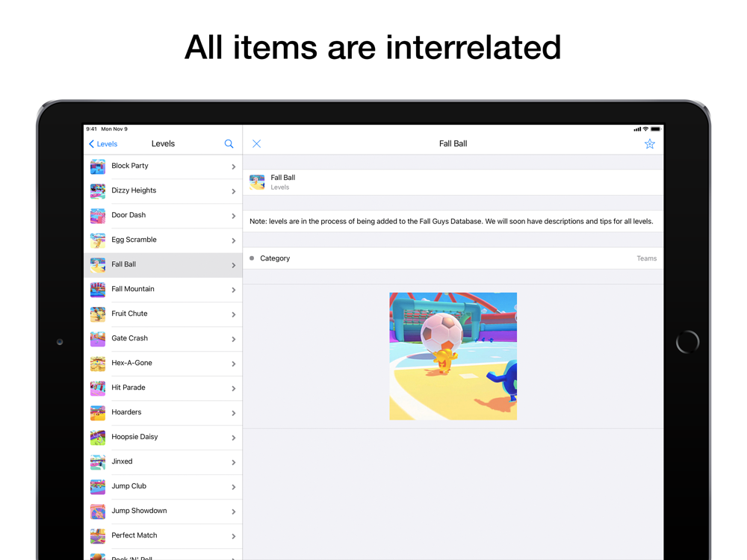Tap the Fall Ball header row in detail pane
The height and width of the screenshot is (560, 747).
point(453,182)
